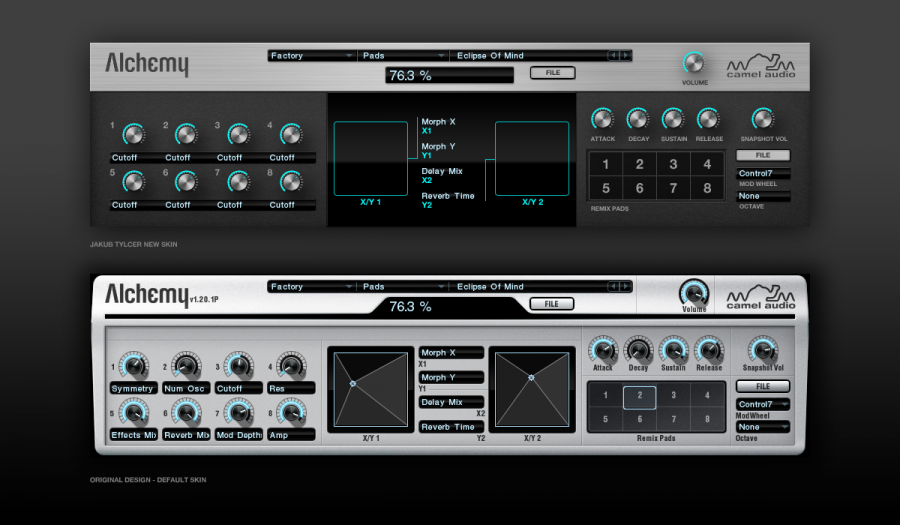Select the Morph X label in the silver skin
The height and width of the screenshot is (525, 900).
click(x=450, y=353)
